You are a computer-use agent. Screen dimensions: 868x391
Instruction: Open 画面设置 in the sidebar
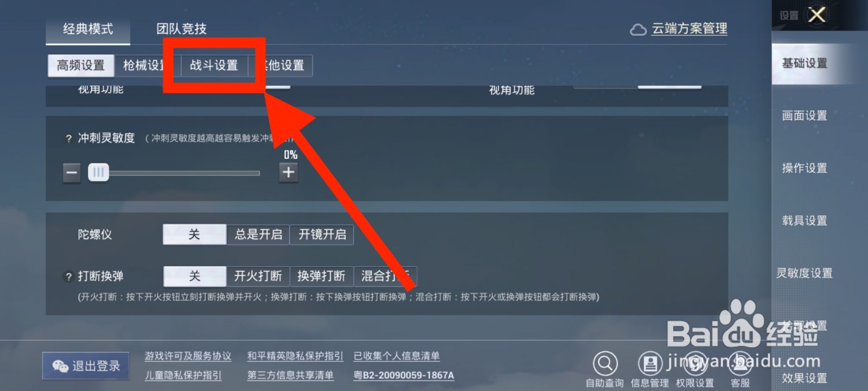tap(805, 116)
